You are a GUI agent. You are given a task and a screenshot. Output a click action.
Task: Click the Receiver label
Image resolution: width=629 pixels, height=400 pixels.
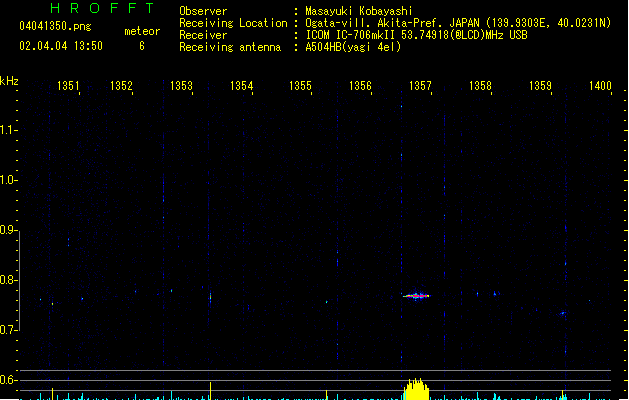pos(203,35)
